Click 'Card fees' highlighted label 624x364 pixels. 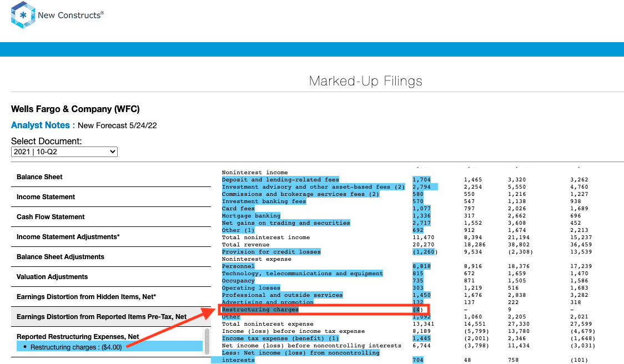[x=238, y=209]
